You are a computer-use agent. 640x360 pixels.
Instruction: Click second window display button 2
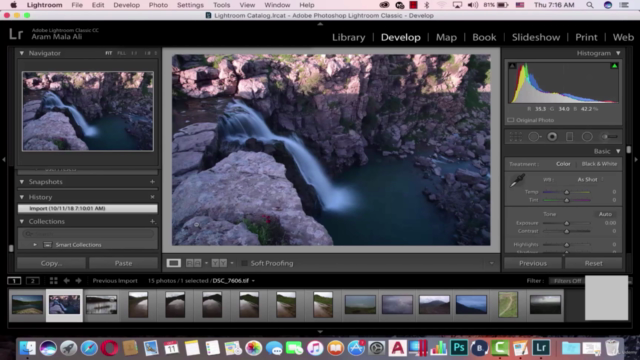pyautogui.click(x=33, y=281)
